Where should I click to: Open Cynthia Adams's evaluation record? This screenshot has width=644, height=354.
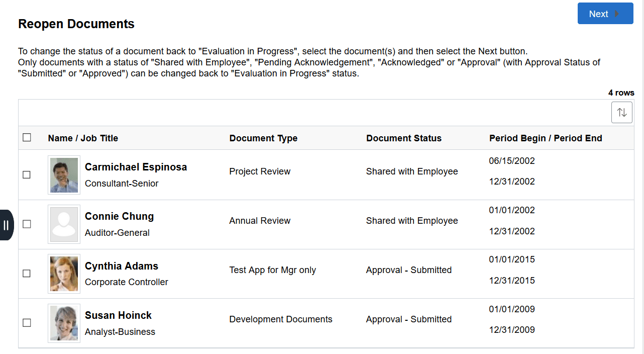(x=121, y=265)
